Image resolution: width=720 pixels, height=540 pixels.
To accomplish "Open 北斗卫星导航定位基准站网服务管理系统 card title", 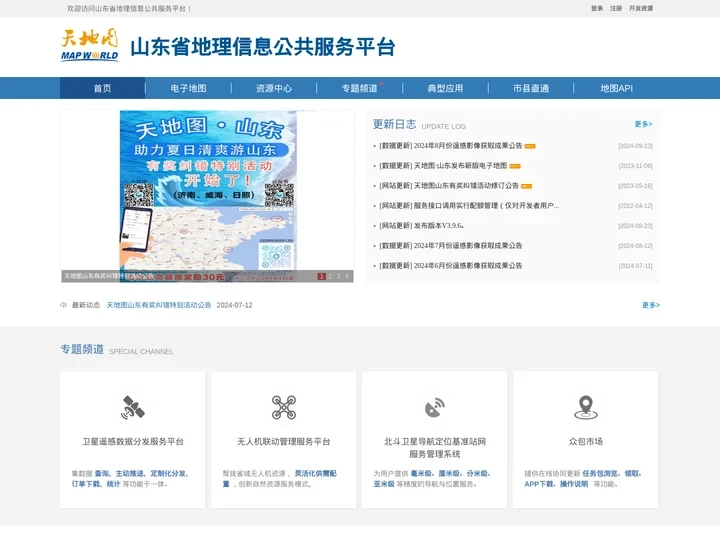I will [x=435, y=448].
